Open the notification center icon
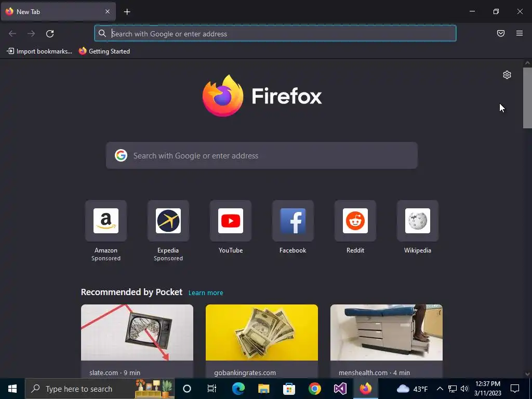The width and height of the screenshot is (532, 399). tap(515, 389)
